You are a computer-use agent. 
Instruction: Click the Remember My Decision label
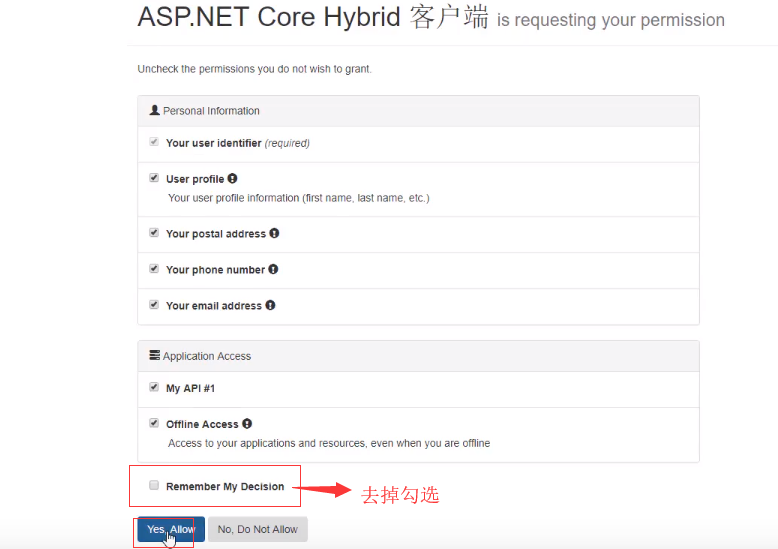click(x=225, y=486)
